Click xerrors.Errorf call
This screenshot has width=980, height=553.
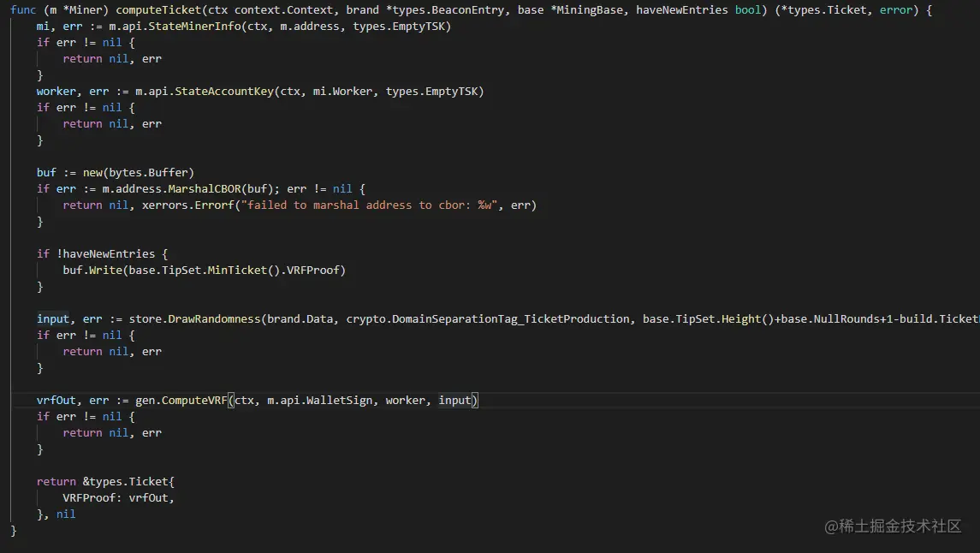(x=188, y=205)
